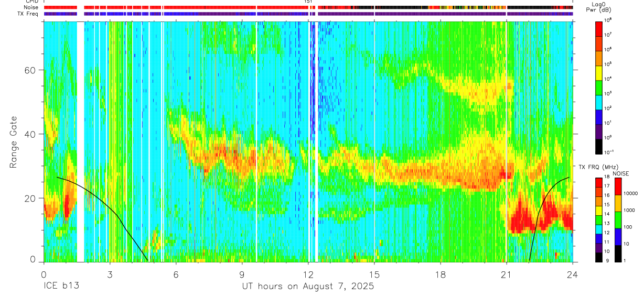Screen dimensions: 644x297
Task: Click the "10^8" power colorbar tick label
Action: tap(608, 20)
